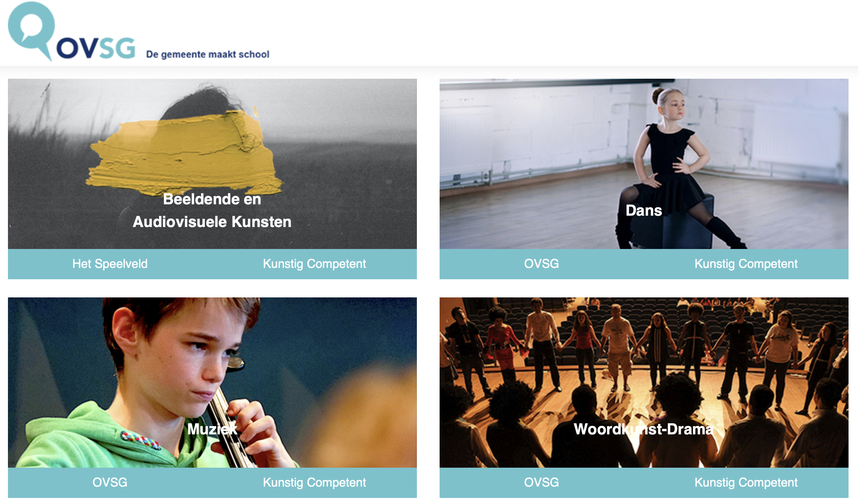
Task: Open the Woordkunst-Drama theatre circle image
Action: click(x=644, y=382)
